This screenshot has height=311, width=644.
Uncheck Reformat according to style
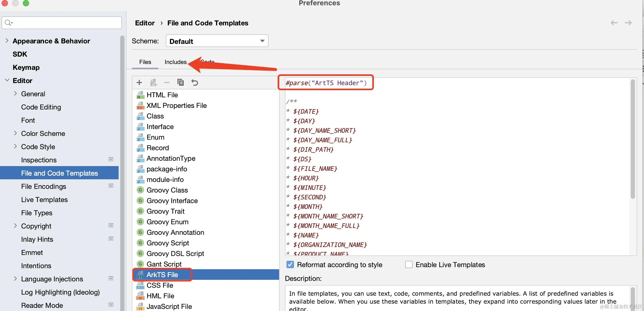point(290,264)
